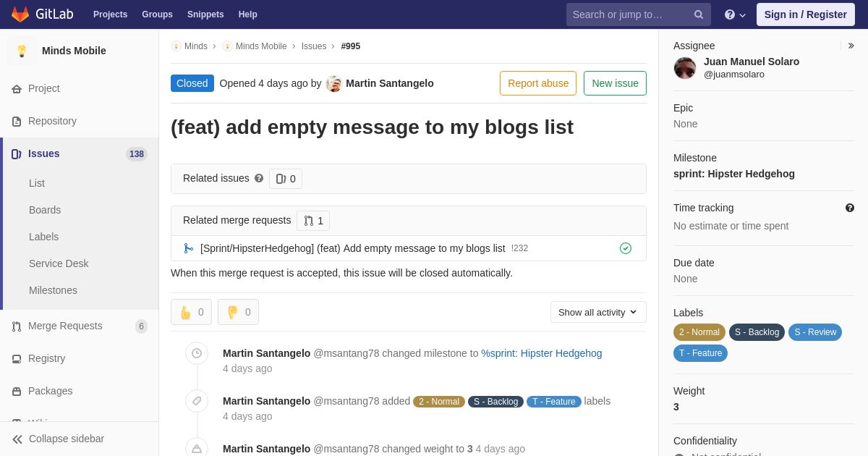Image resolution: width=868 pixels, height=456 pixels.
Task: Click the Minds breadcrumb avatar icon
Action: click(x=176, y=46)
